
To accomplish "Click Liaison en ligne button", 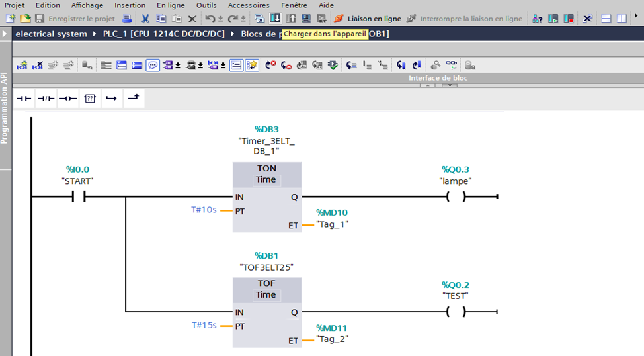I will point(367,19).
